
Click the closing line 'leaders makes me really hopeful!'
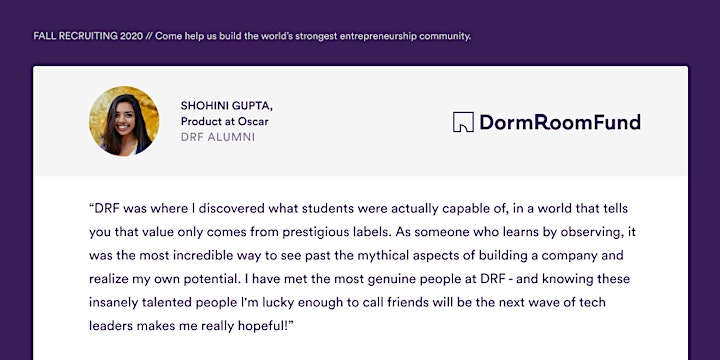click(191, 326)
